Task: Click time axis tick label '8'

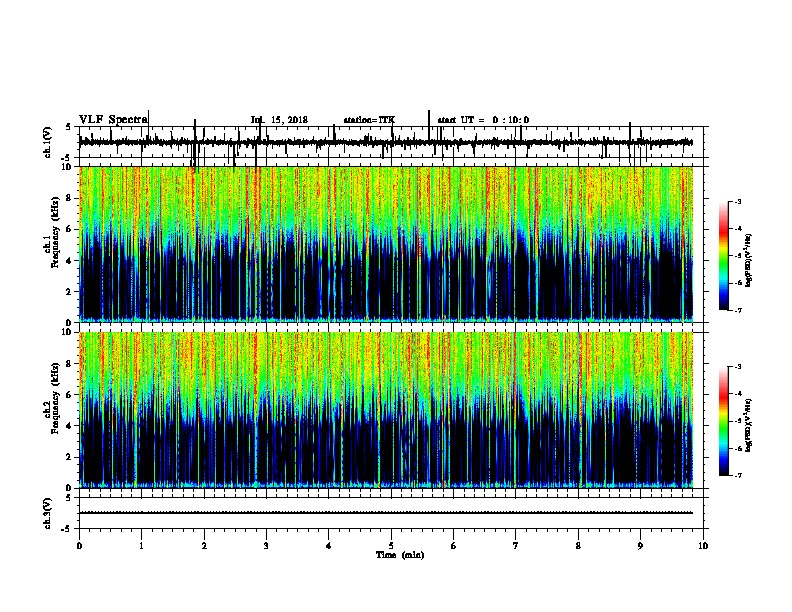Action: click(x=578, y=546)
